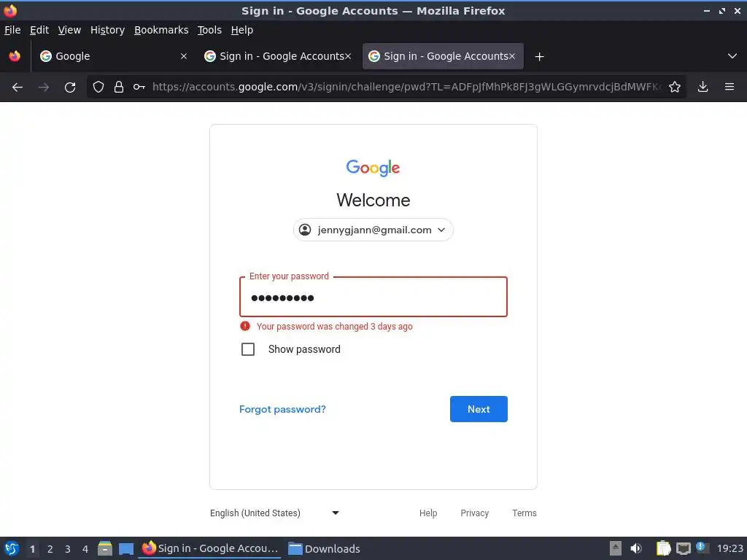747x560 pixels.
Task: Switch to the Google tab
Action: coord(113,56)
